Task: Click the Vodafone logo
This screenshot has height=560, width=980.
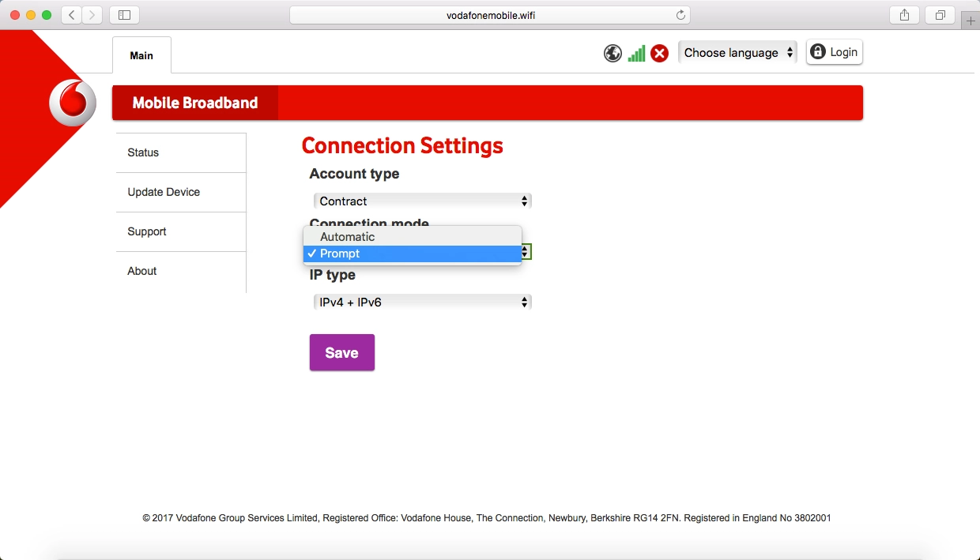Action: pos(72,102)
